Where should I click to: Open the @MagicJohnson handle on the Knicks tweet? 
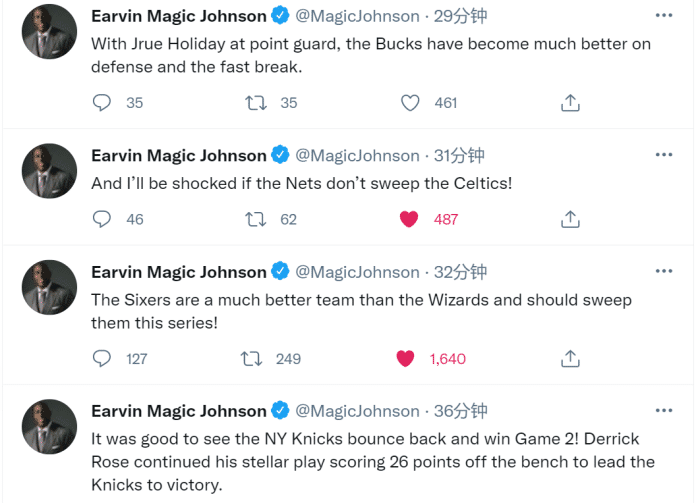tap(358, 411)
